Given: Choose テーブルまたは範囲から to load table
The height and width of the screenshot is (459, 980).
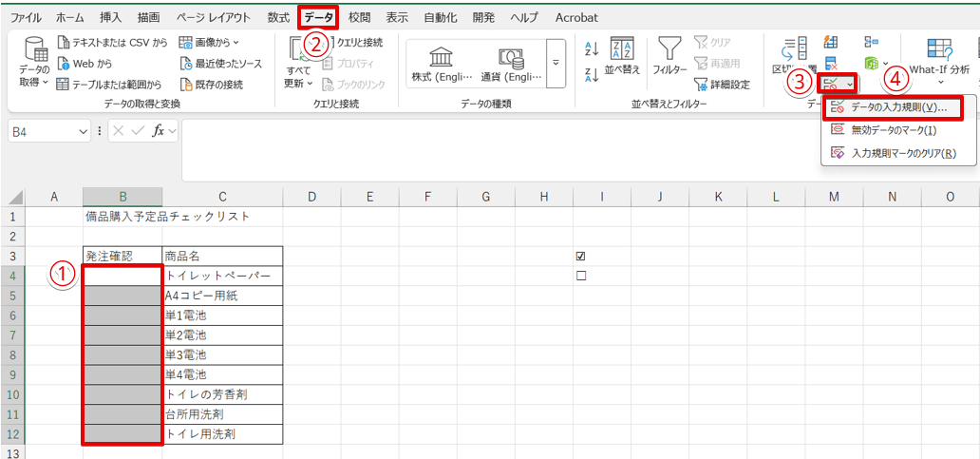Looking at the screenshot, I should (109, 84).
